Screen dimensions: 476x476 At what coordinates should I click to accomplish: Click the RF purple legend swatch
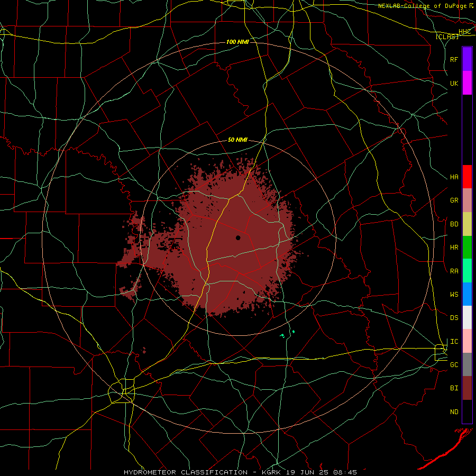[467, 59]
